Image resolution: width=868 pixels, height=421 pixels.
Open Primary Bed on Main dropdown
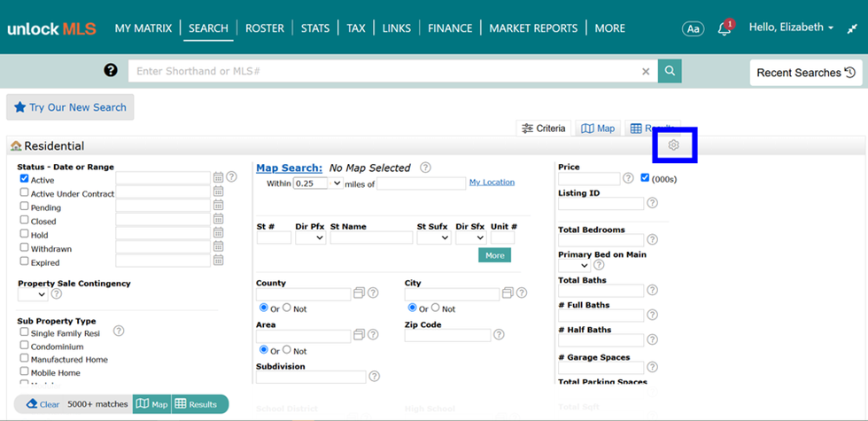point(574,265)
